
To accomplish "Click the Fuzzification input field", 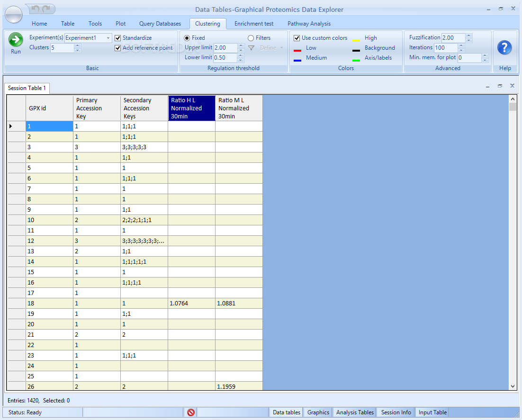I will (x=453, y=38).
